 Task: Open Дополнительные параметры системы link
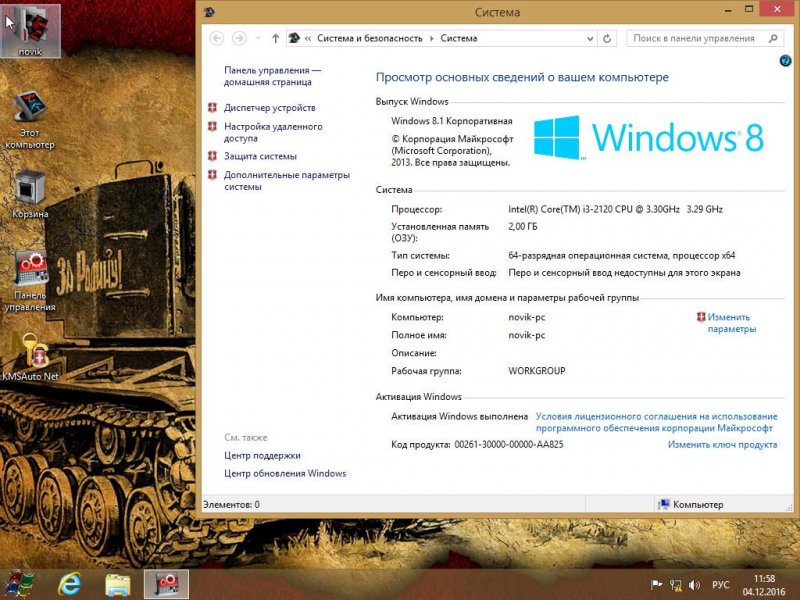[287, 181]
